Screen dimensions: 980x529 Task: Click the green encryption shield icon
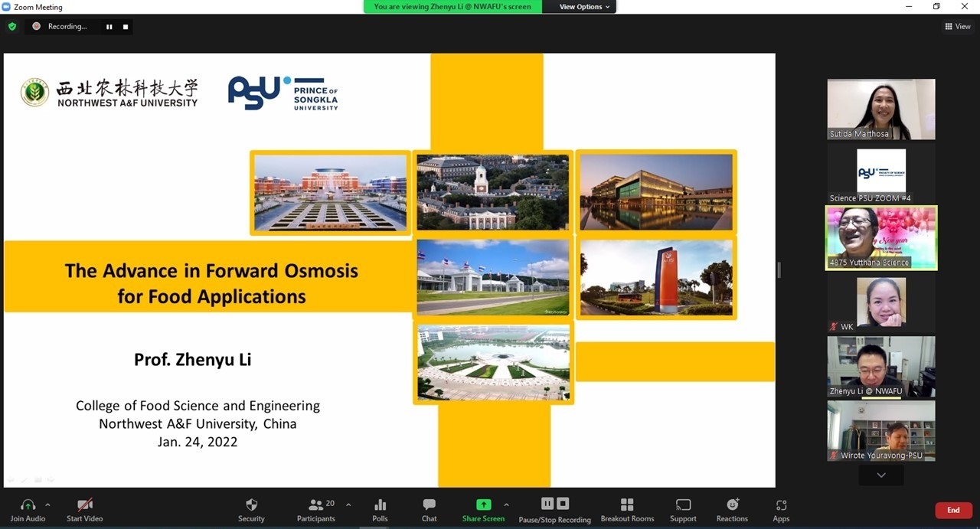tap(12, 26)
